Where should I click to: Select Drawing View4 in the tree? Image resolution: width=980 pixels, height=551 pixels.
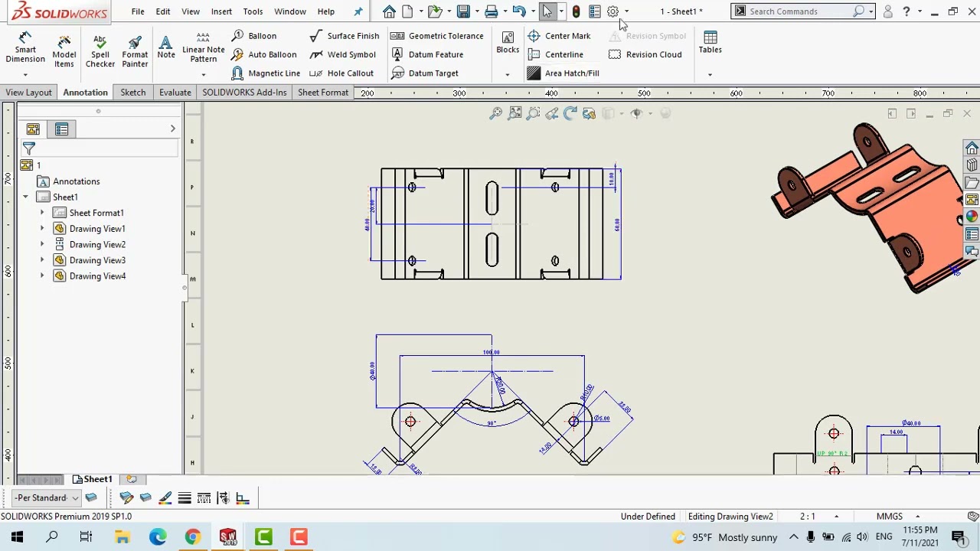(x=97, y=276)
